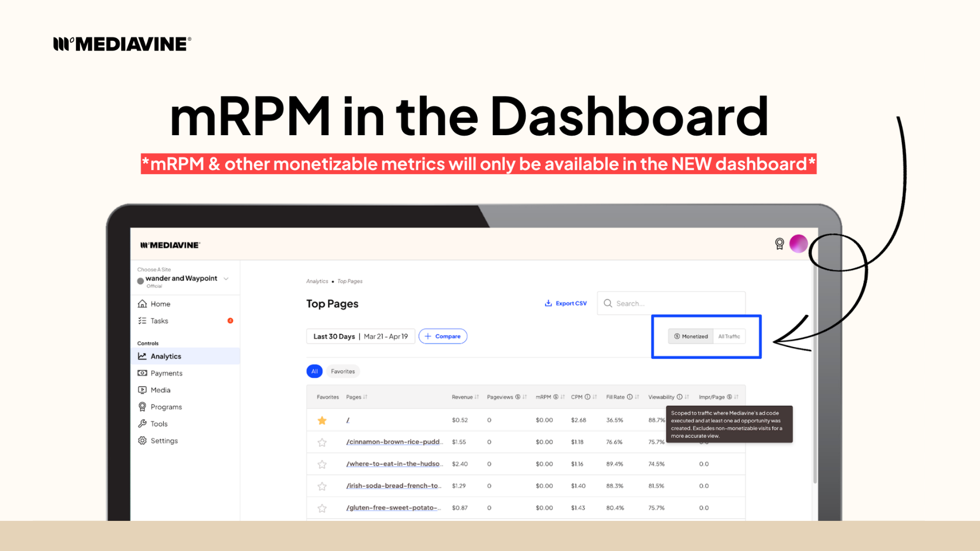Screen dimensions: 980x551
Task: Sort table by Pageviews column
Action: tap(525, 397)
